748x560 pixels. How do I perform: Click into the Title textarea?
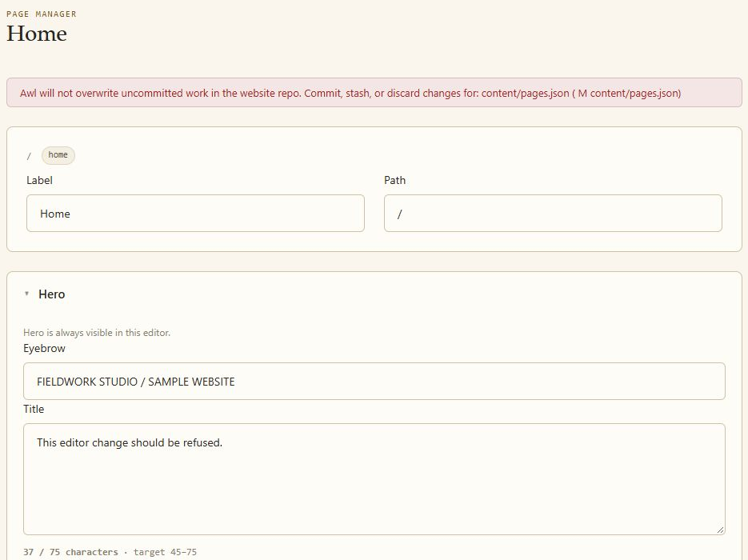pyautogui.click(x=374, y=479)
